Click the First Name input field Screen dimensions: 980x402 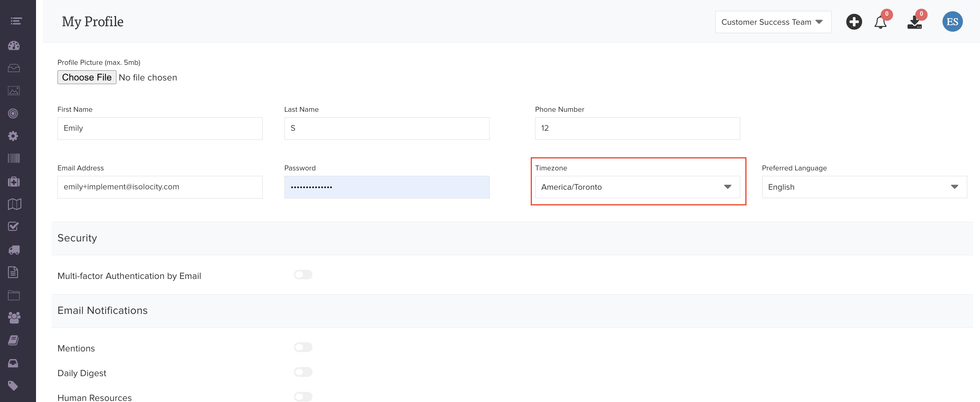160,128
